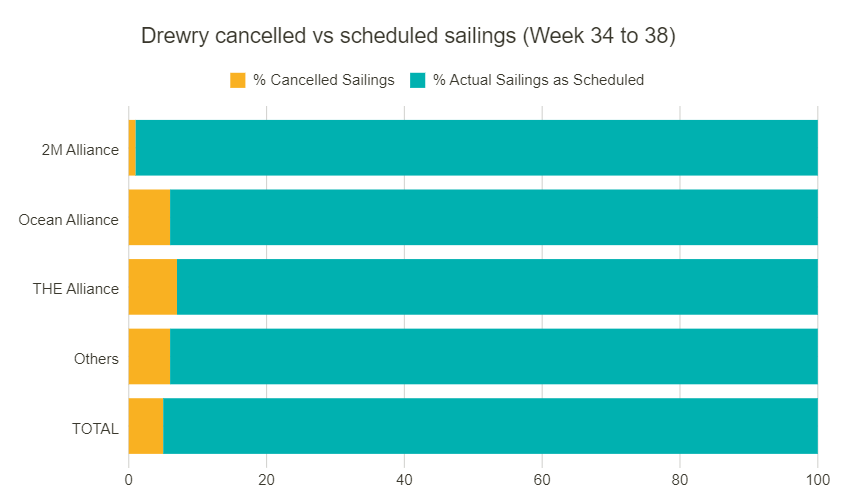Click the teal Actual Sailings legend swatch
844x497 pixels.
(x=417, y=80)
